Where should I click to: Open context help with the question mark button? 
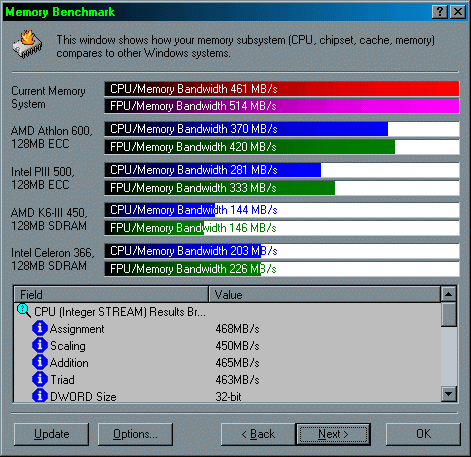440,12
